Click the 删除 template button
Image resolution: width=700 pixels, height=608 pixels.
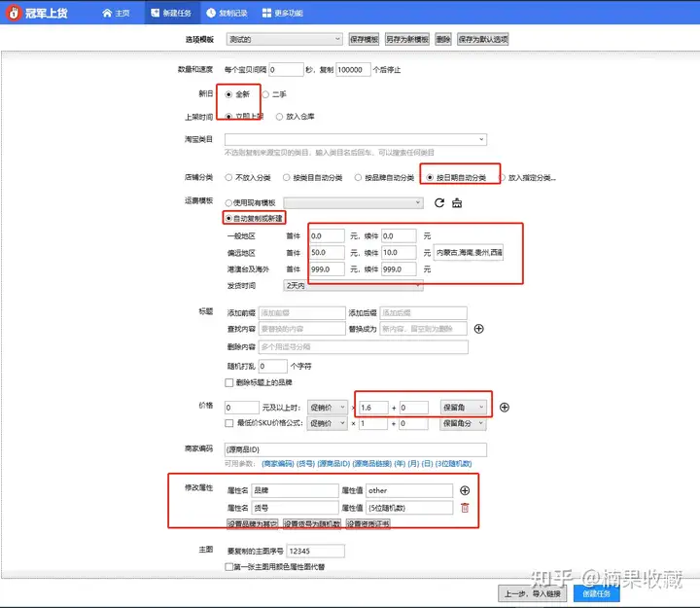click(443, 39)
